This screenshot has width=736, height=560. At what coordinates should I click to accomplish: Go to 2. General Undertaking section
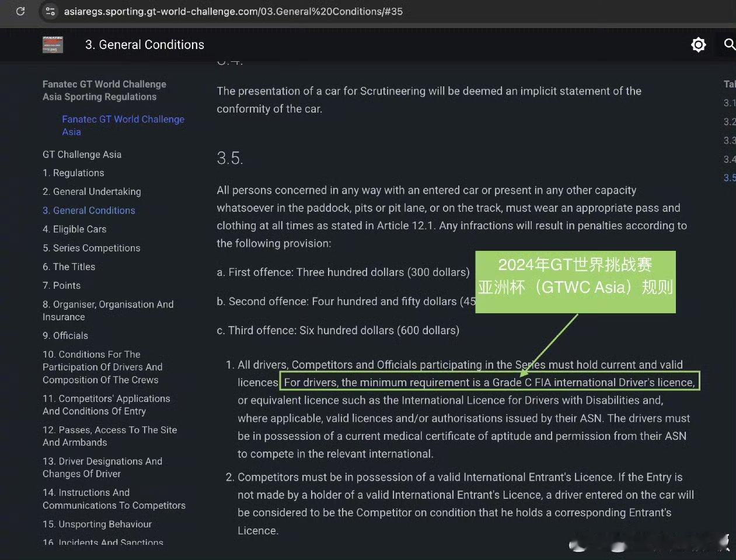pyautogui.click(x=92, y=191)
